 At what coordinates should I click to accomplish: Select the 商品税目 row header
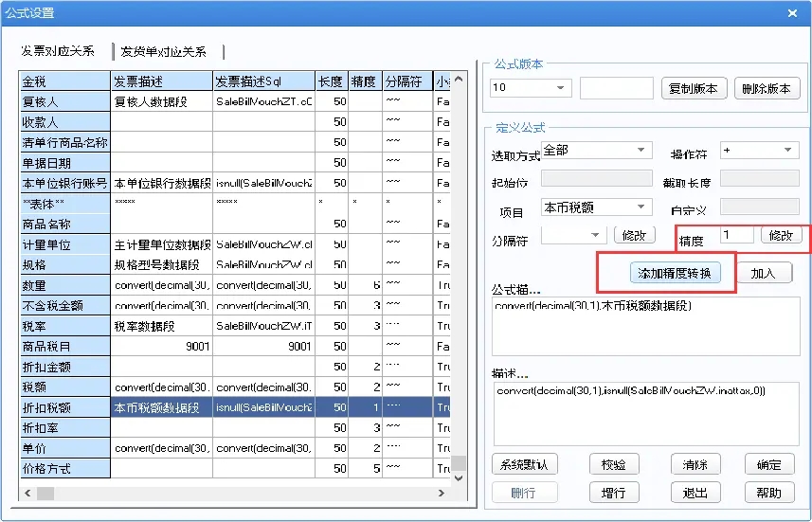coord(64,347)
